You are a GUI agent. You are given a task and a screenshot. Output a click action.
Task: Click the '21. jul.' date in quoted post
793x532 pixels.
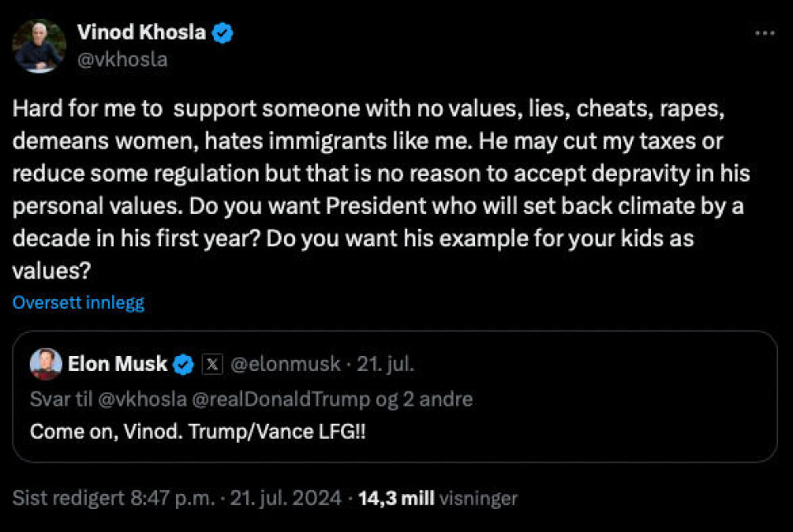(389, 363)
